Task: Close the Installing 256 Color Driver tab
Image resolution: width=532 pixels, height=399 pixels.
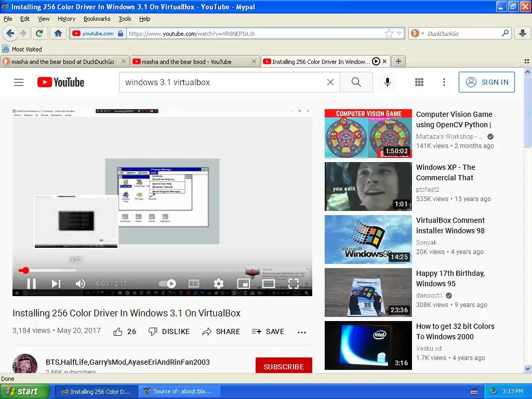Action: click(x=384, y=61)
